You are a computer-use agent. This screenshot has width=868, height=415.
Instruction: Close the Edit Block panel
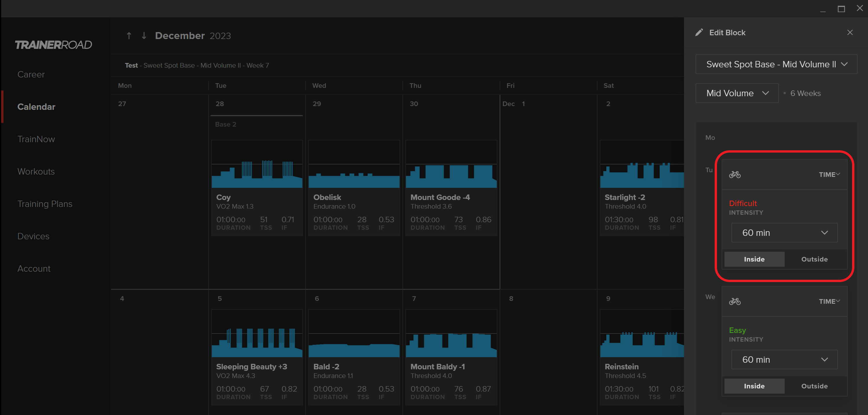[x=850, y=32]
